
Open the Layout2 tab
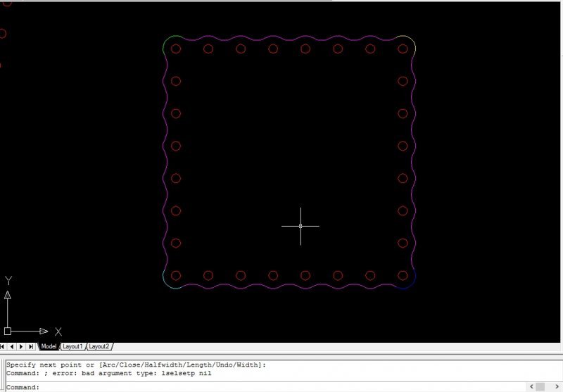click(x=99, y=346)
